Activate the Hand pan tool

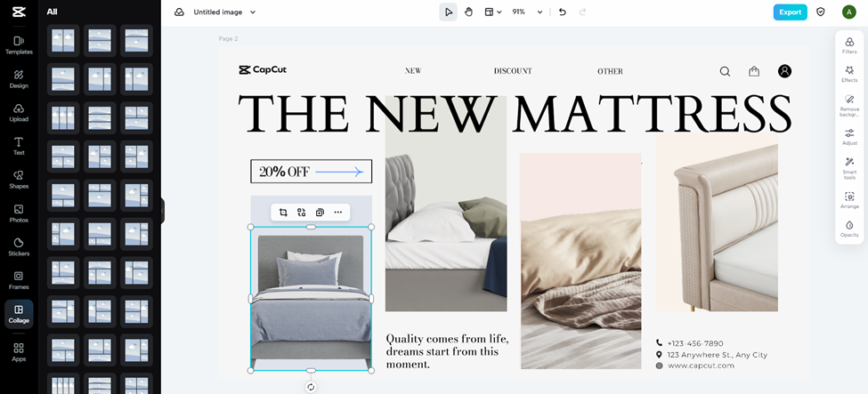click(x=469, y=12)
